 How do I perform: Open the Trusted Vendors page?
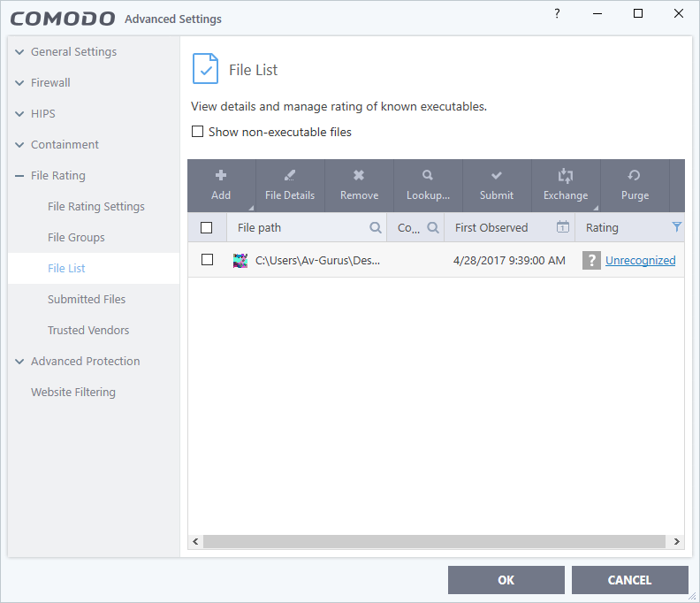coord(88,330)
